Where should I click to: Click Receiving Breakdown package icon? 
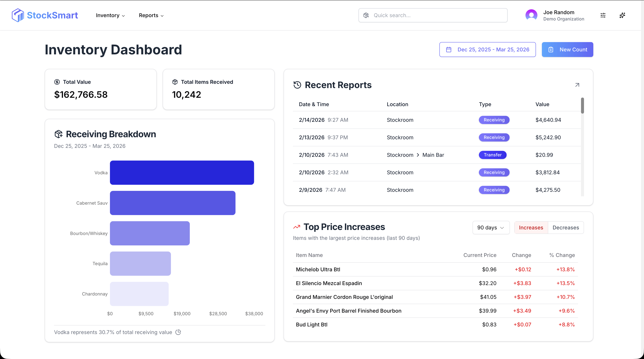[x=59, y=134]
